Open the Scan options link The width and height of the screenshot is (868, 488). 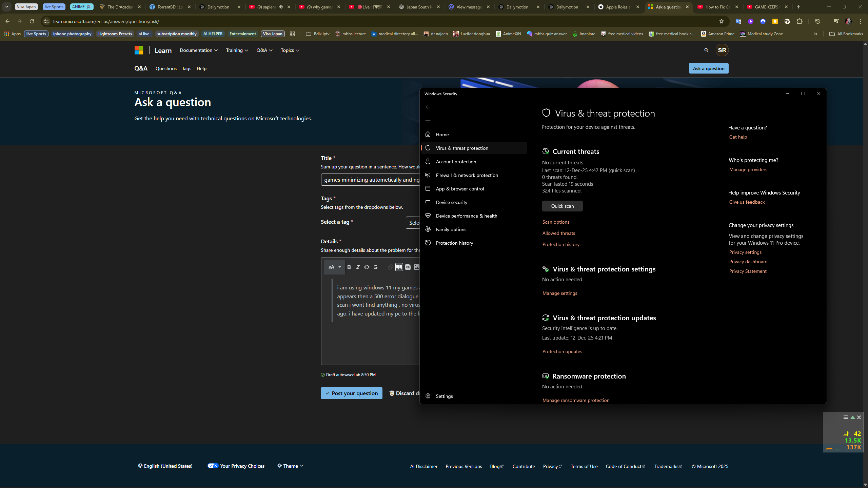pos(556,222)
